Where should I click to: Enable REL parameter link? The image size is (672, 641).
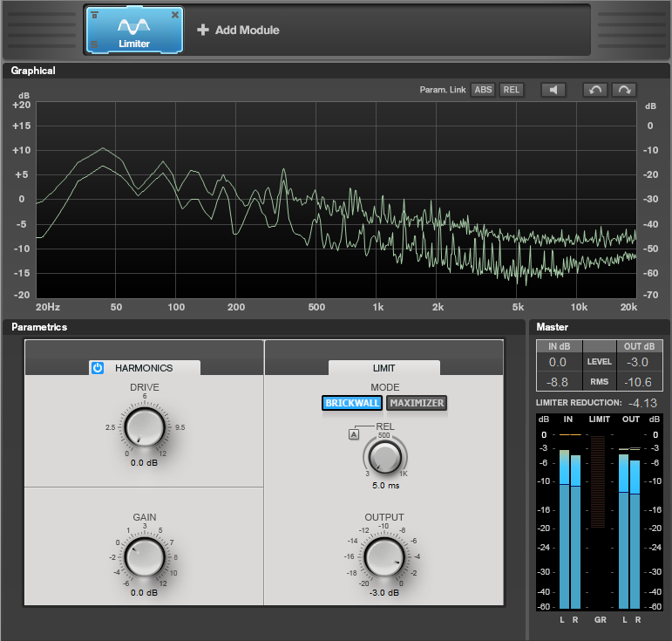click(512, 90)
